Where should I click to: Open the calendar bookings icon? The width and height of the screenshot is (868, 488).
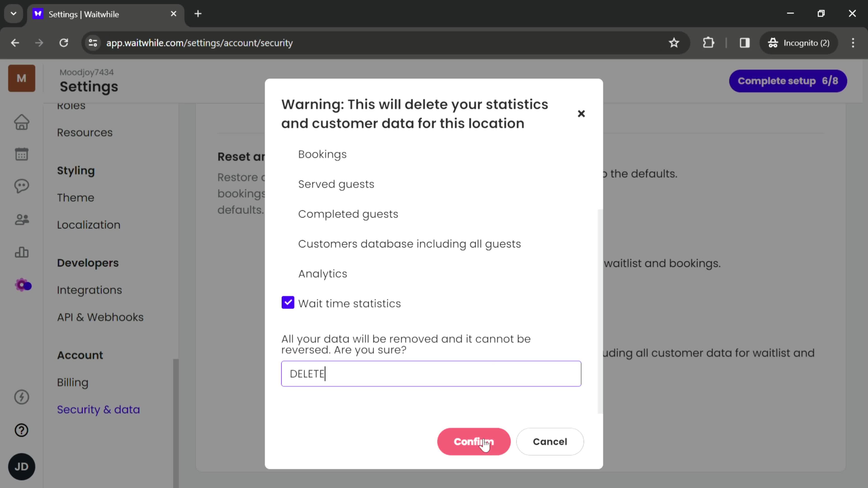[21, 154]
